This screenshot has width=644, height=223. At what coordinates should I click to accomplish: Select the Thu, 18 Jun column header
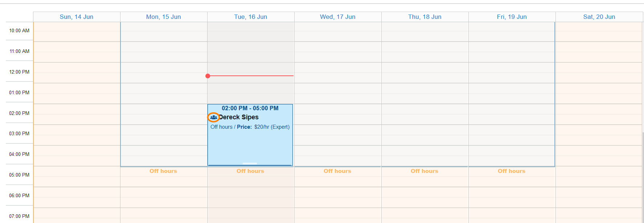click(425, 17)
